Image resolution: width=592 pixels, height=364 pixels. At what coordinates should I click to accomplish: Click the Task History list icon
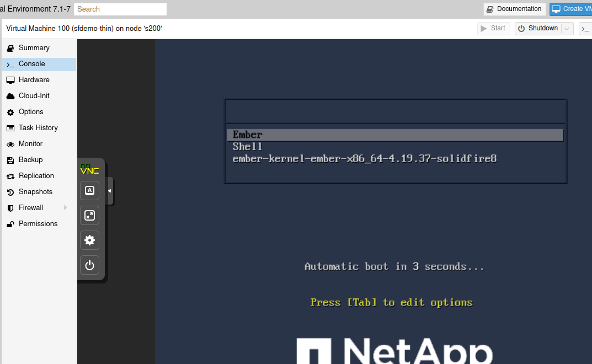[10, 129]
